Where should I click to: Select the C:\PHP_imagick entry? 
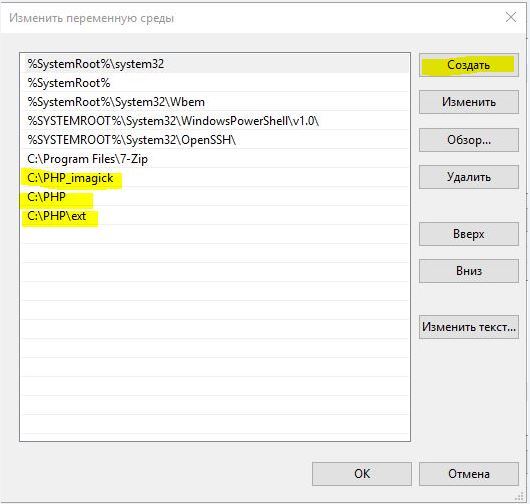click(216, 178)
